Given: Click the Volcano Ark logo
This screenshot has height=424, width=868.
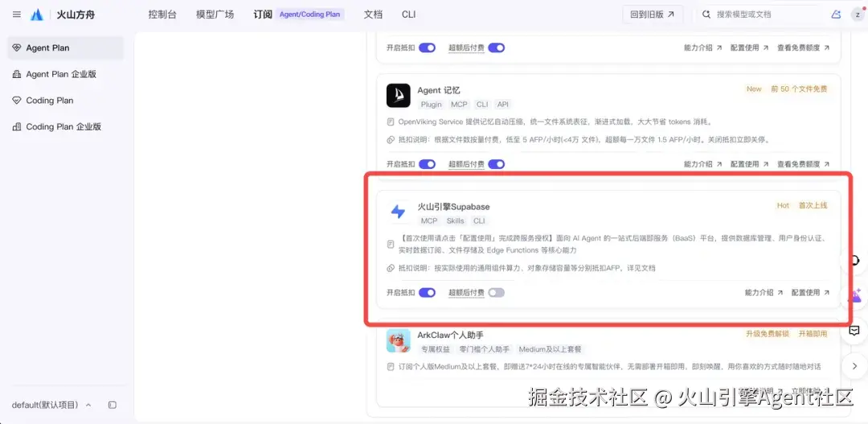Looking at the screenshot, I should (37, 14).
